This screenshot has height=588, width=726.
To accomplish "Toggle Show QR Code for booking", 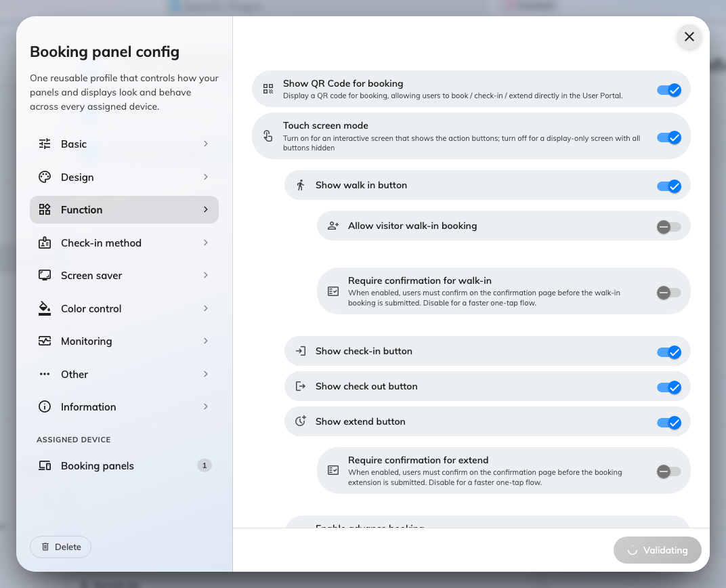I will pos(669,90).
